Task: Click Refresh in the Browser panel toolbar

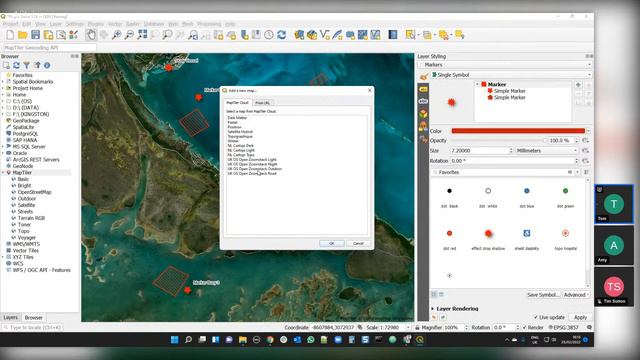Action: click(x=16, y=65)
